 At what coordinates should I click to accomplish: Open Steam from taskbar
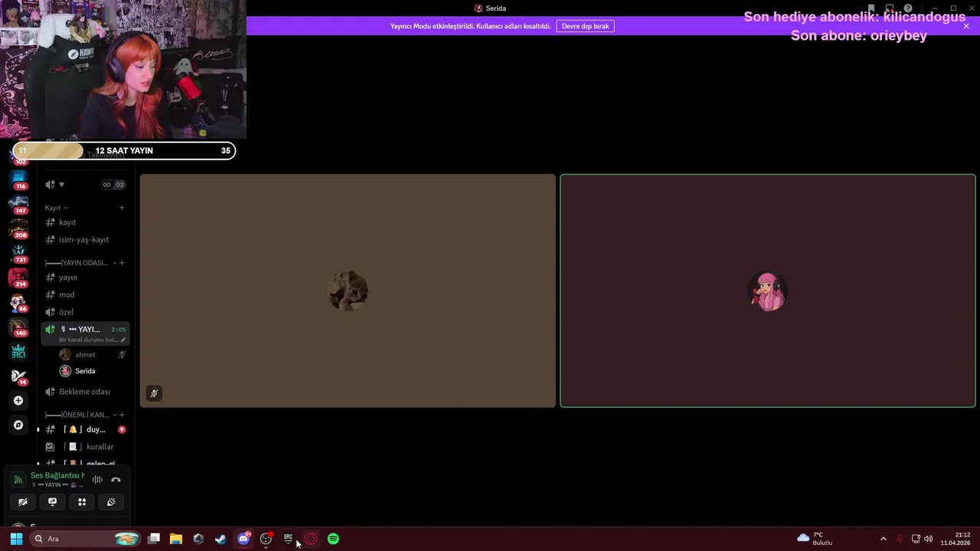[220, 539]
